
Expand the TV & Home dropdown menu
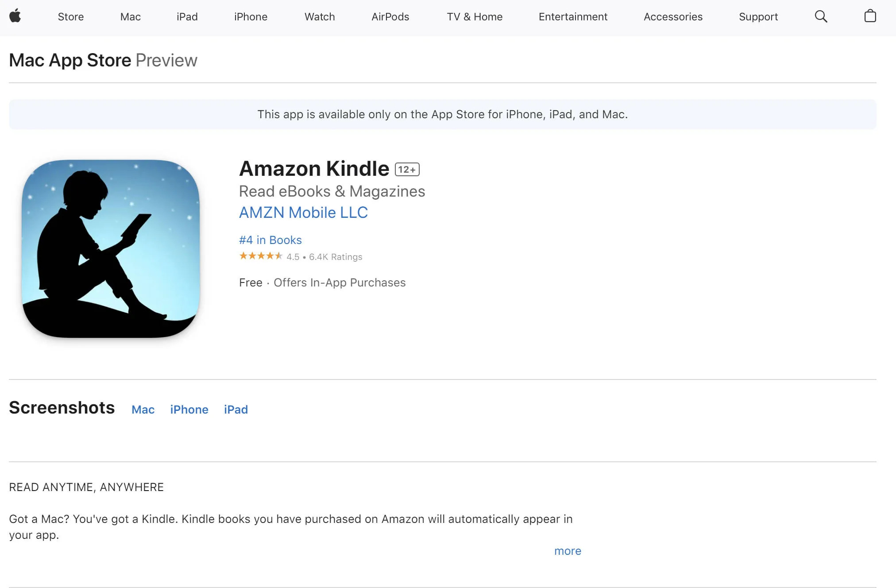point(475,16)
